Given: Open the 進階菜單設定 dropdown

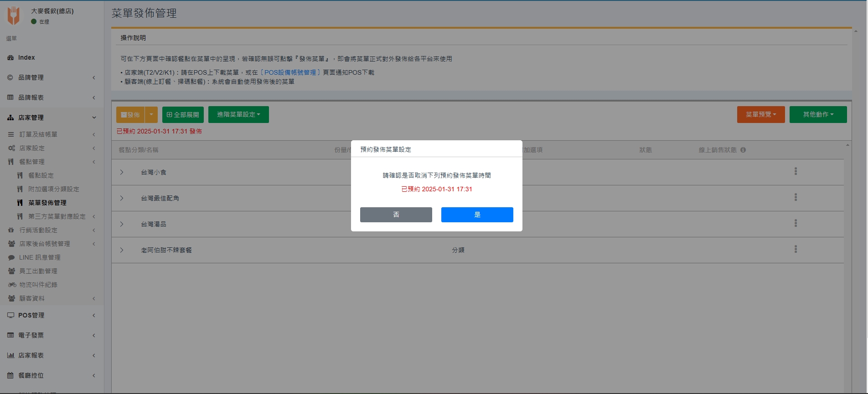Looking at the screenshot, I should (x=238, y=115).
